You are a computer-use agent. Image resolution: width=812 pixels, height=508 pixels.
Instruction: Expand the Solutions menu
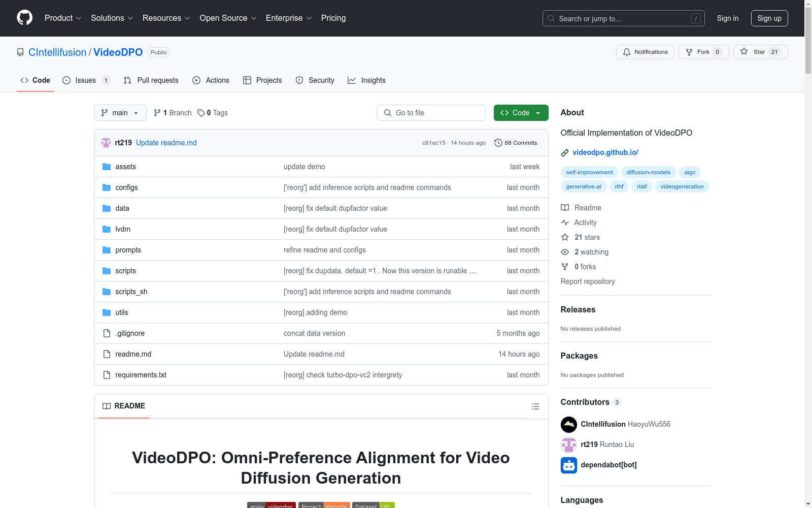click(x=112, y=18)
